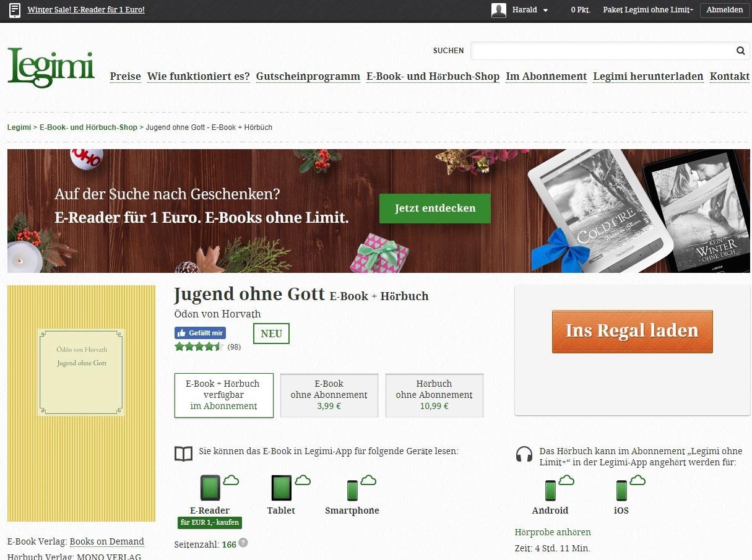Select E-Book ohne Abonnement 3,99 € option
Viewport: 752px width, 560px height.
(x=329, y=395)
